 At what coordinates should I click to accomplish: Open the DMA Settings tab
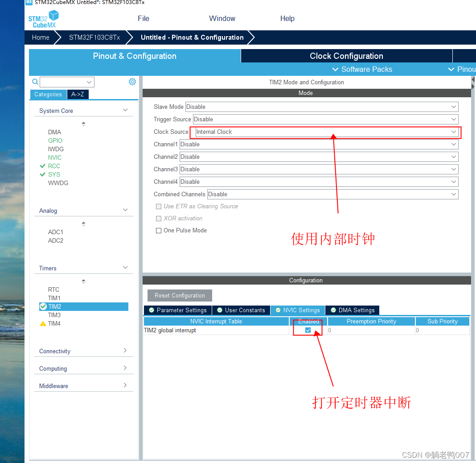coord(353,310)
